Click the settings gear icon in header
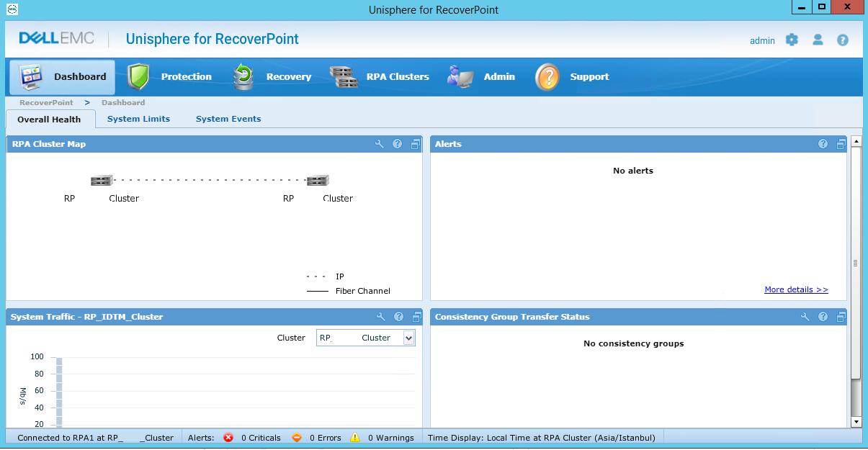This screenshot has height=450, width=868. [x=792, y=40]
